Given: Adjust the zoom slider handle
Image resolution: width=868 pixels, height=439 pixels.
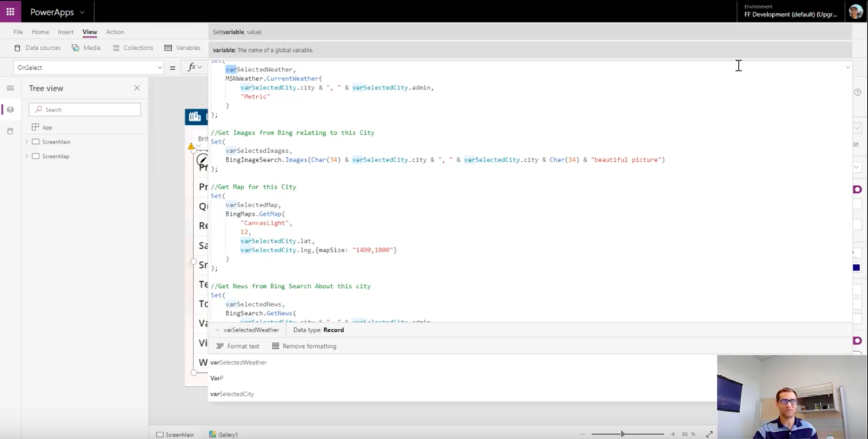Looking at the screenshot, I should click(x=622, y=434).
